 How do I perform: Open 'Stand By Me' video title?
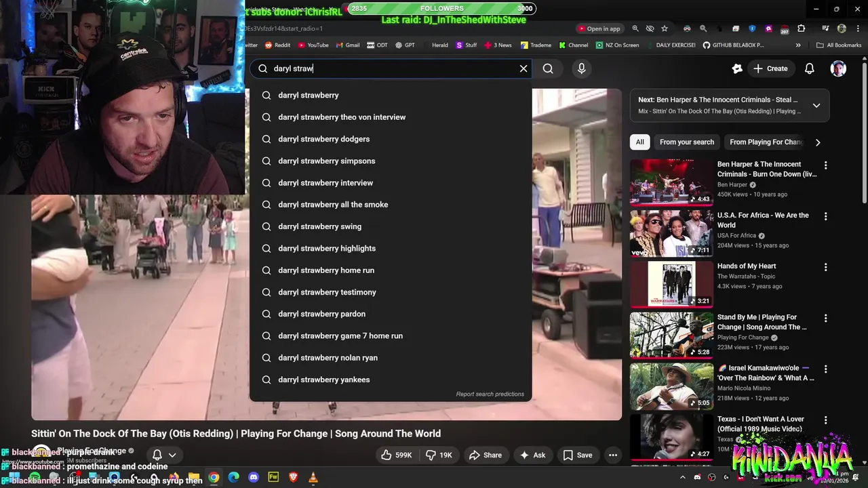tap(762, 322)
